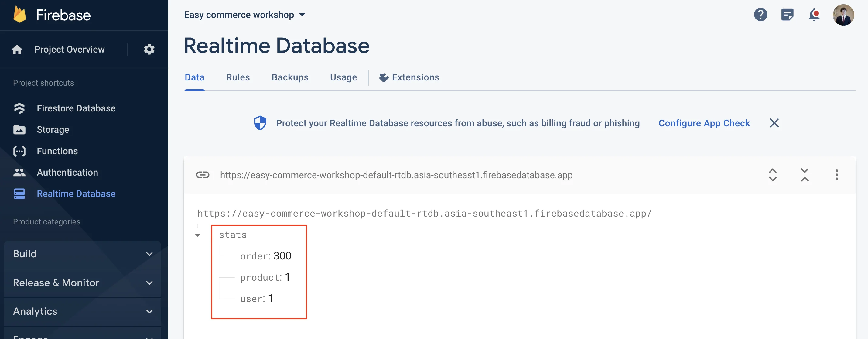The image size is (868, 339).
Task: Click the App Check shield icon
Action: point(260,123)
